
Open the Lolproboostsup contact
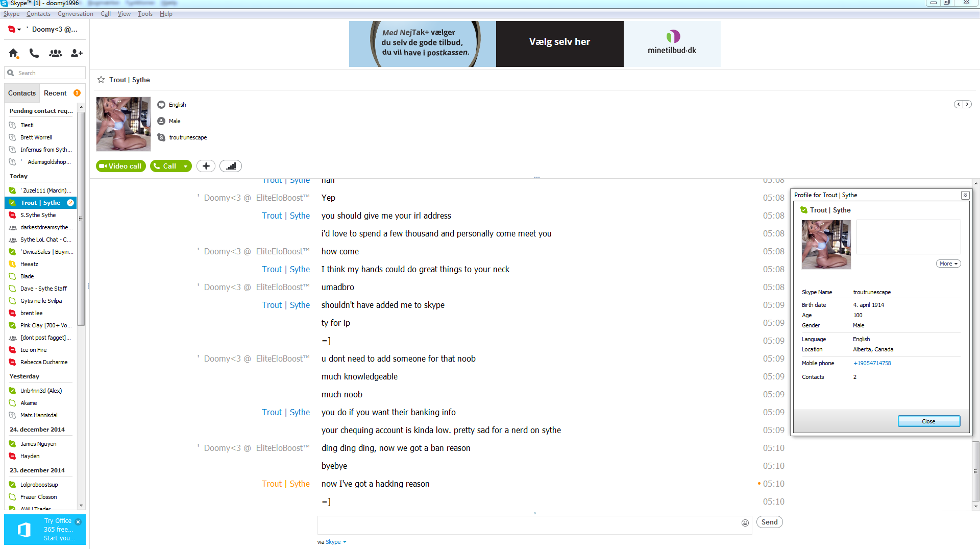point(41,485)
